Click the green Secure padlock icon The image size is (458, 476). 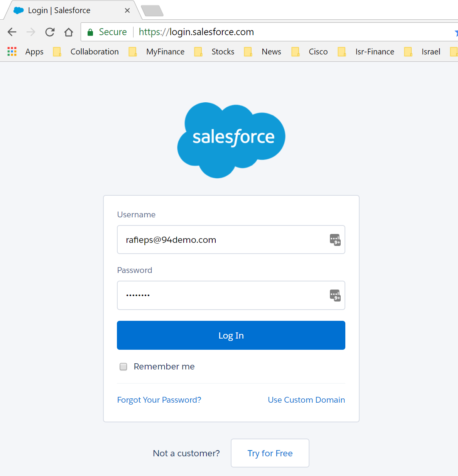click(x=90, y=32)
